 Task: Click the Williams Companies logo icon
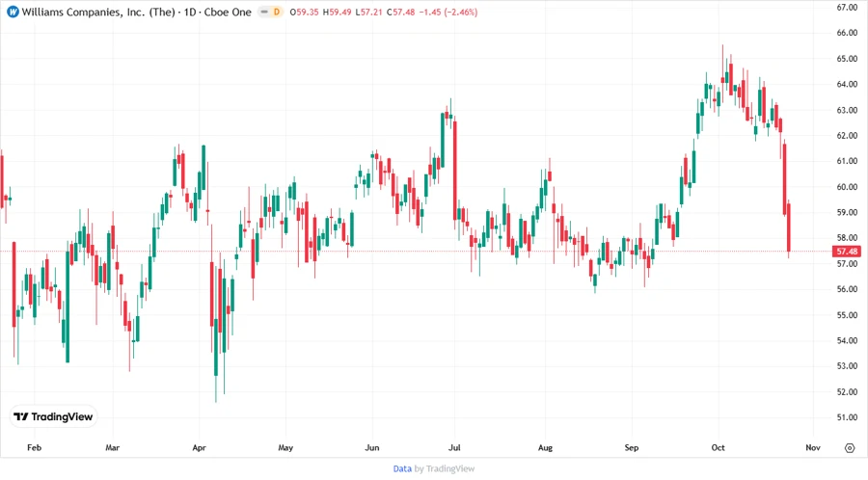click(x=13, y=12)
